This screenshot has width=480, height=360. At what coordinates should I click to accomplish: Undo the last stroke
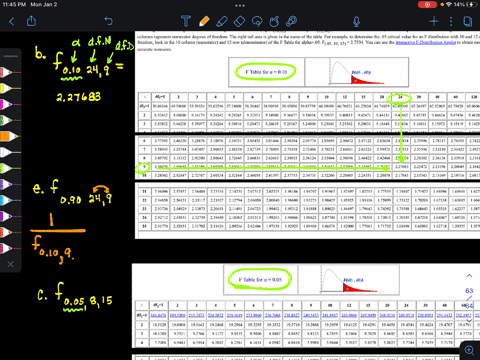coord(109,21)
